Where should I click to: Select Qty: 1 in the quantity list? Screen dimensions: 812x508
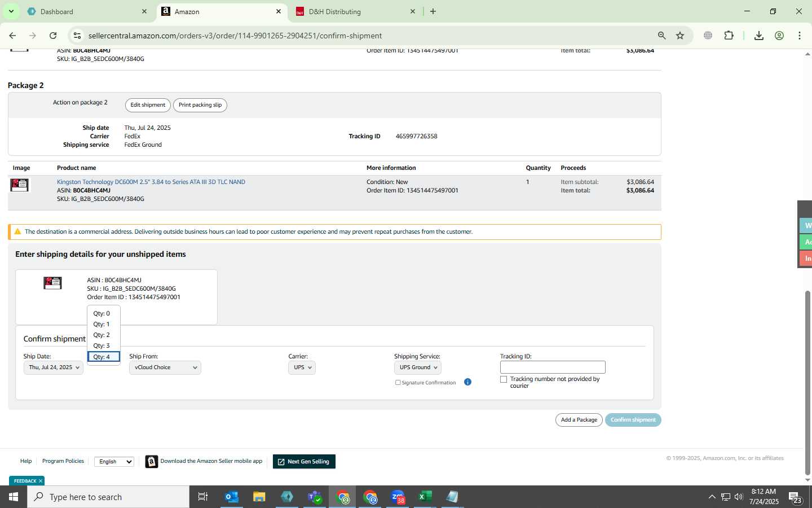(x=103, y=324)
